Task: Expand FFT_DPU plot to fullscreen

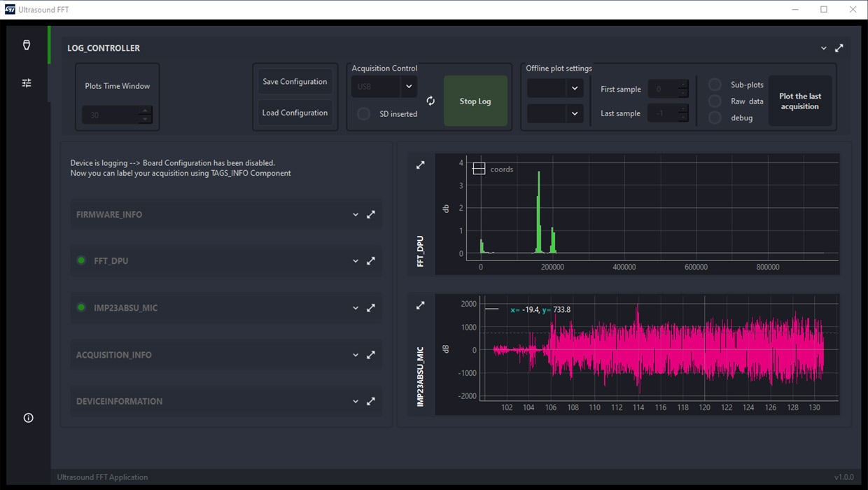Action: point(420,165)
